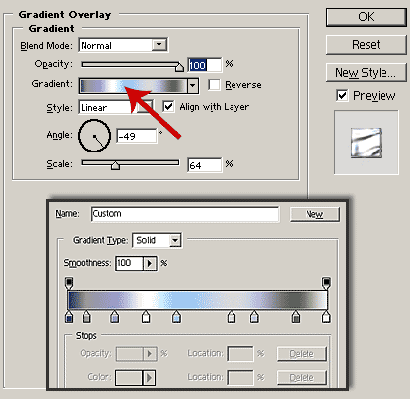This screenshot has width=410, height=399.
Task: Open the Stops Opacity arrow flyout
Action: [x=150, y=353]
